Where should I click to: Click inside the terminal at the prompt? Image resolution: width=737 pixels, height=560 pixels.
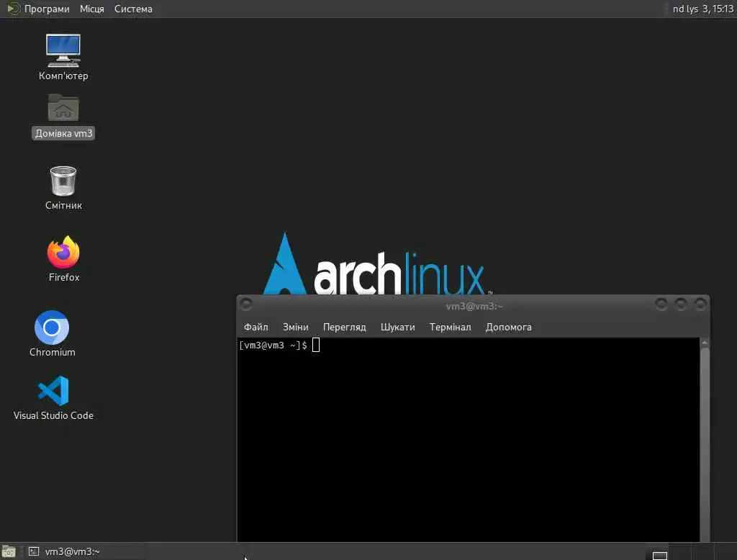pyautogui.click(x=316, y=345)
